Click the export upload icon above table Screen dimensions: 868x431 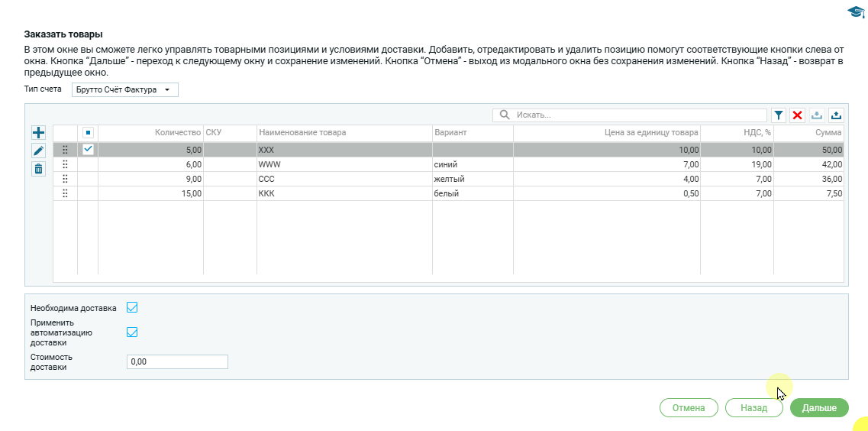click(x=836, y=115)
